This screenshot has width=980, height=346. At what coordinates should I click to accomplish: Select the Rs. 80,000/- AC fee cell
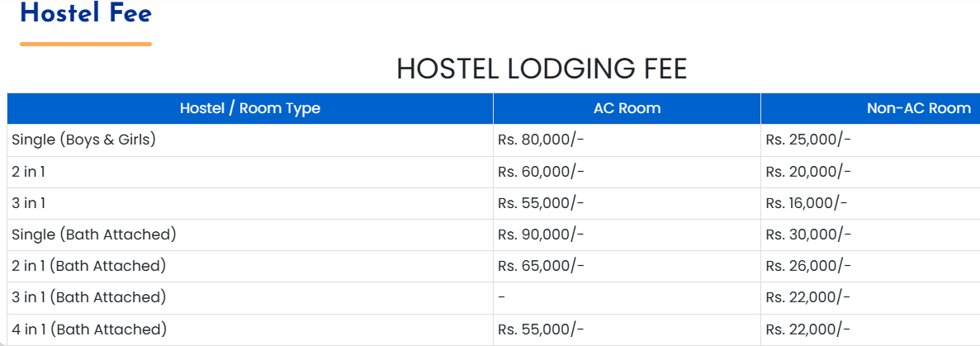click(541, 140)
